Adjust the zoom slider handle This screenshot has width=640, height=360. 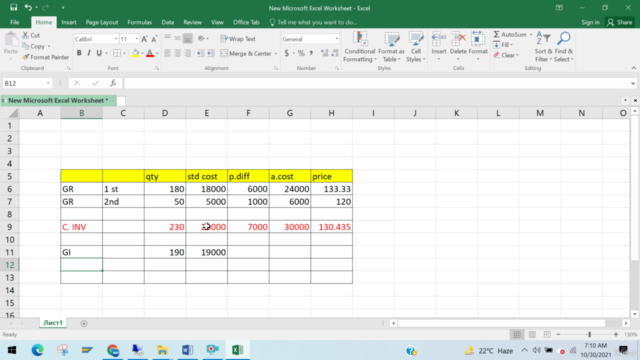[x=589, y=335]
